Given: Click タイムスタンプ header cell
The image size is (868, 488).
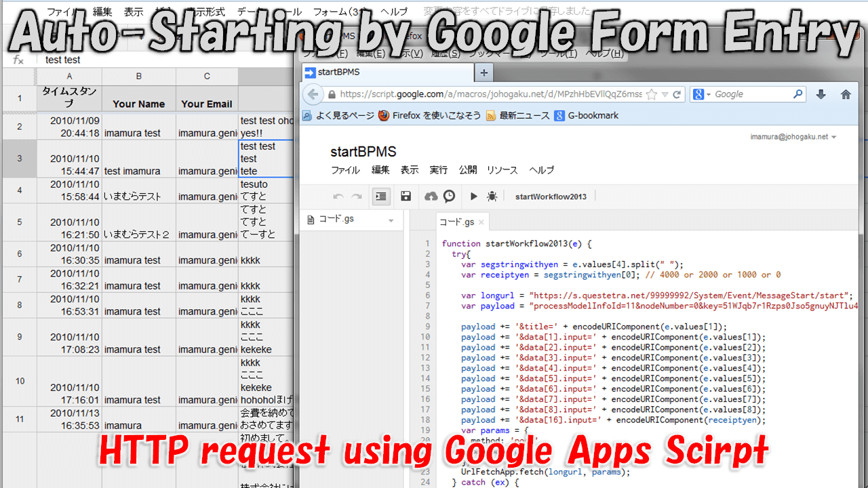Looking at the screenshot, I should click(x=70, y=98).
